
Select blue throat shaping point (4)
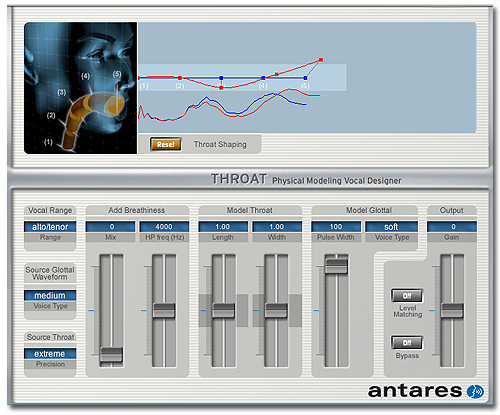[263, 78]
